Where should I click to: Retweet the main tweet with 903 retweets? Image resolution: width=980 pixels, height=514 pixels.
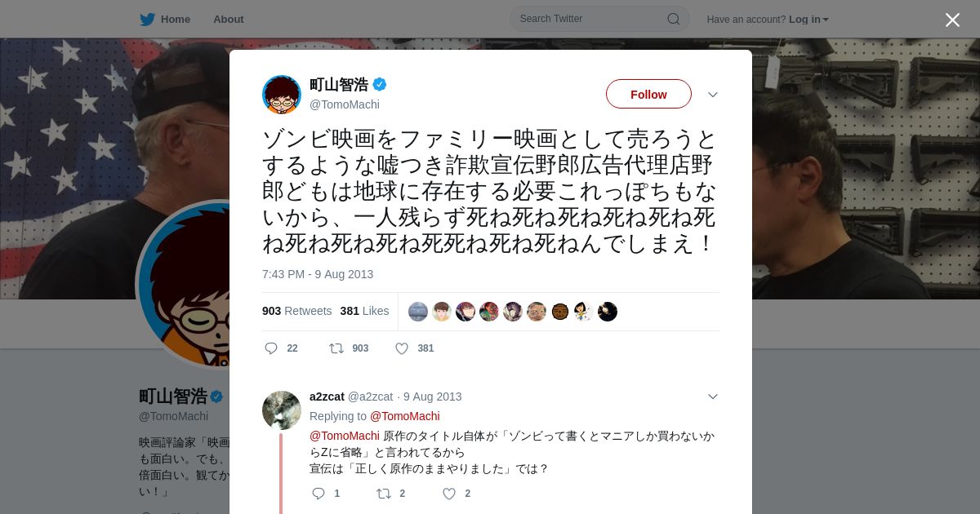point(336,348)
